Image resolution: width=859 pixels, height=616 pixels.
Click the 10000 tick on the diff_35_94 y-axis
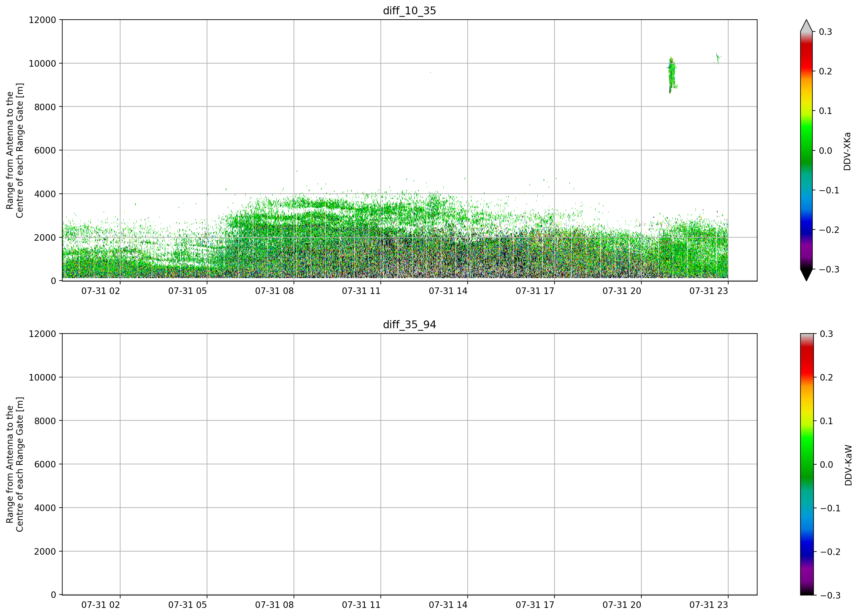click(42, 377)
